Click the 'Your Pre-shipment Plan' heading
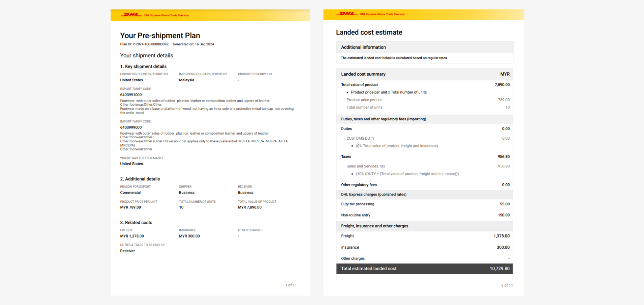Image resolution: width=644 pixels, height=305 pixels. pyautogui.click(x=160, y=36)
